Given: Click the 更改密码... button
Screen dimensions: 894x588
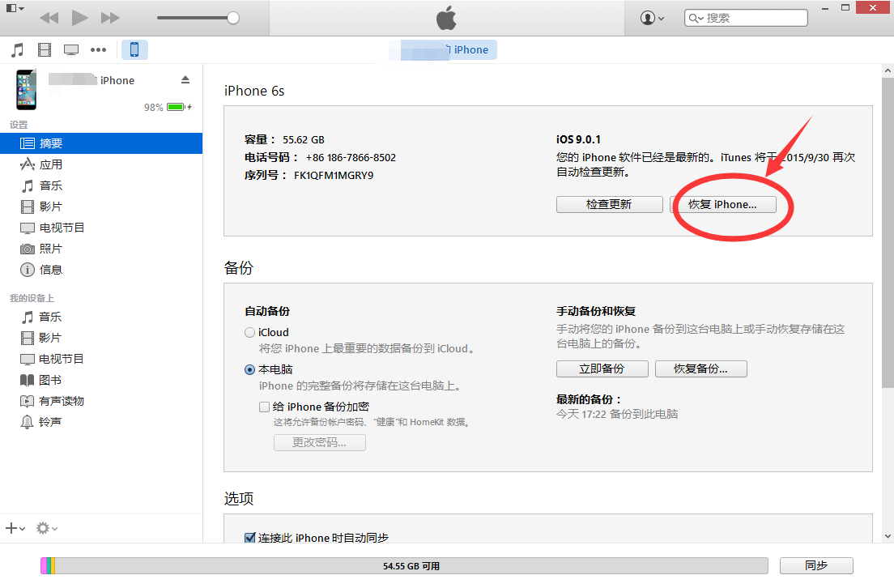Looking at the screenshot, I should [x=319, y=442].
